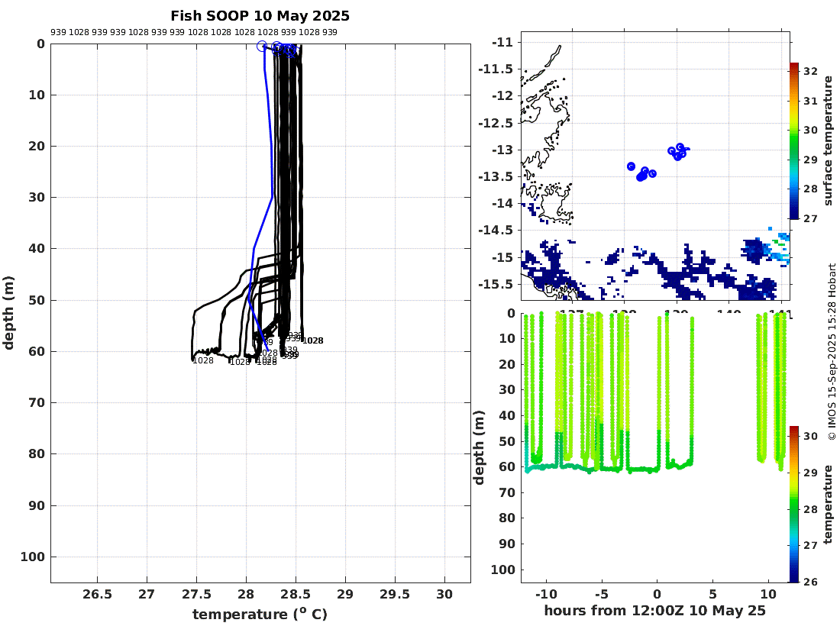Click the 5 tick on the hours axis
This screenshot has width=840, height=626.
coord(712,594)
